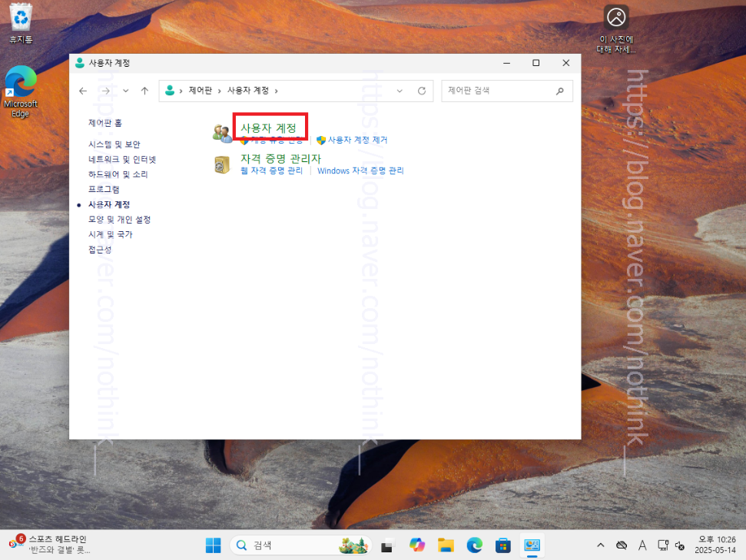This screenshot has width=746, height=560.
Task: Expand chevron after 사용자 계정 breadcrumb
Action: click(x=277, y=91)
